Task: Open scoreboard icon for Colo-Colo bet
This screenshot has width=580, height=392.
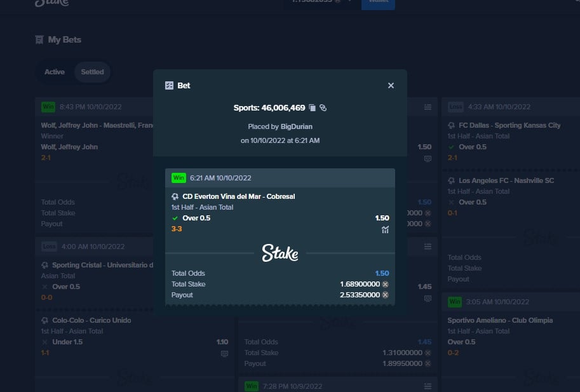Action: tap(224, 353)
